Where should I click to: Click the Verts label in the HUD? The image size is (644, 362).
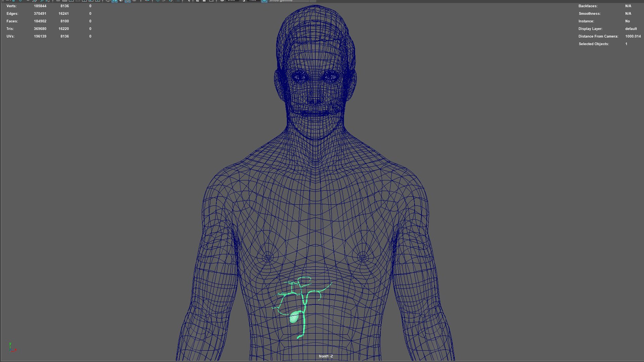tap(11, 6)
